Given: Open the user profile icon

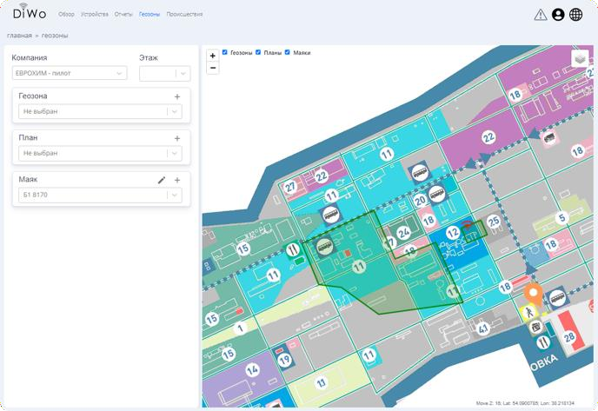Looking at the screenshot, I should point(558,14).
